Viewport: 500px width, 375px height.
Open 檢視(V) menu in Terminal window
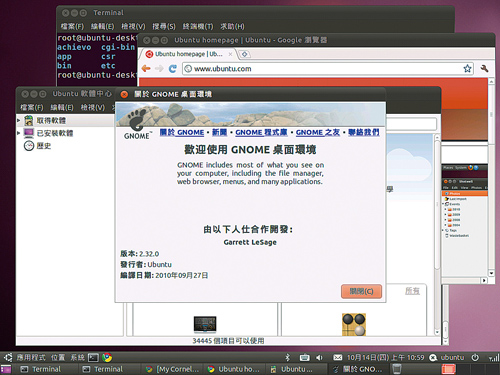pos(133,26)
